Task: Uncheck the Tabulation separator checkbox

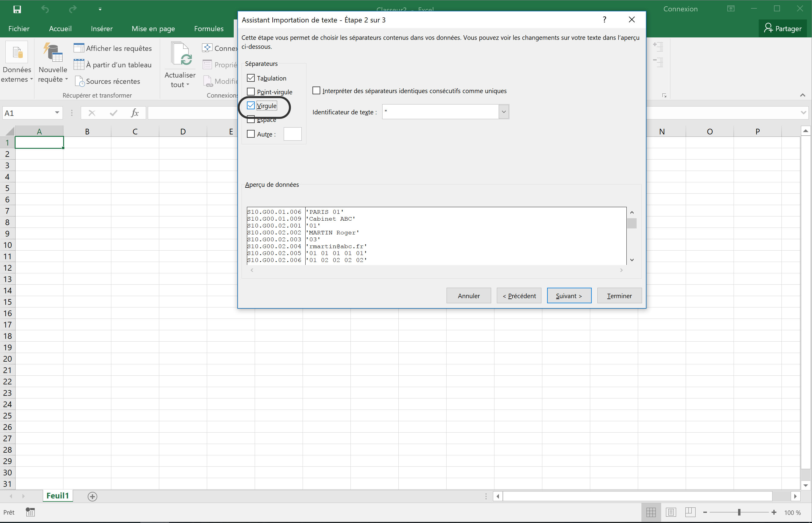Action: pyautogui.click(x=251, y=78)
